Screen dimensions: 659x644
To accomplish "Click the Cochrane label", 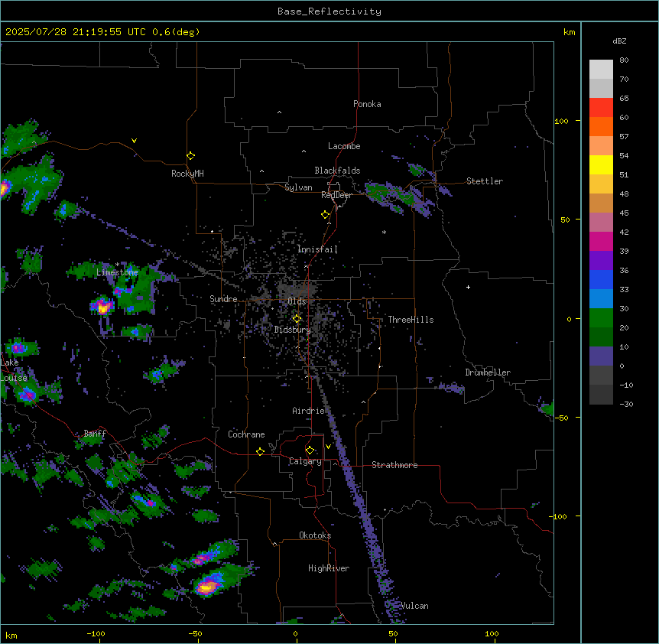I will coord(246,434).
